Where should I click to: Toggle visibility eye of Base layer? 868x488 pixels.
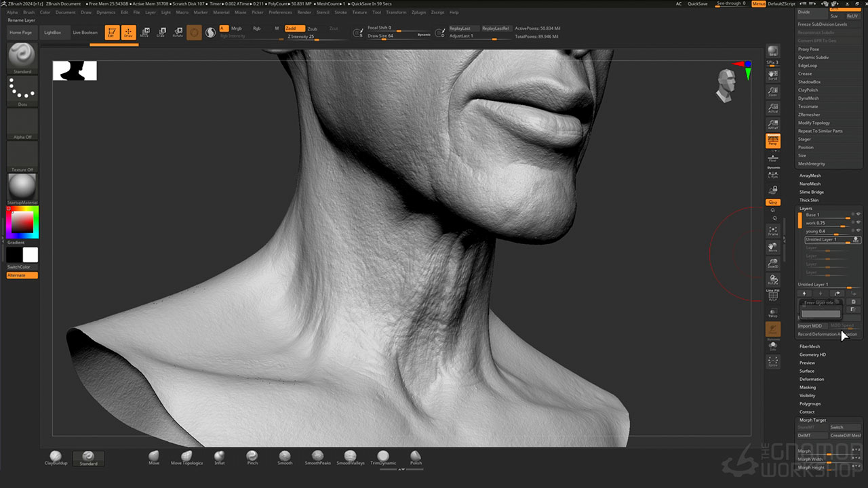(x=859, y=215)
